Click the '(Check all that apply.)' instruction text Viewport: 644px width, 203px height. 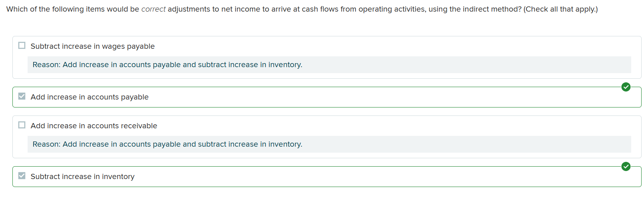coord(561,9)
